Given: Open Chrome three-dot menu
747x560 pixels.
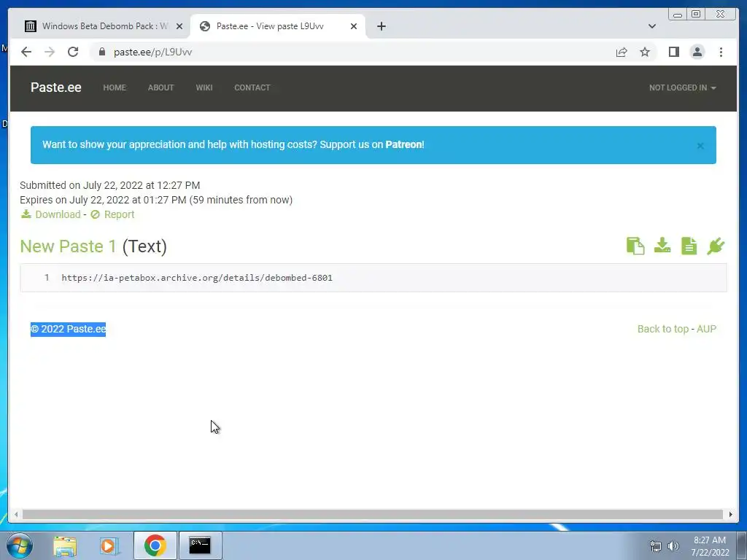Looking at the screenshot, I should (x=721, y=52).
